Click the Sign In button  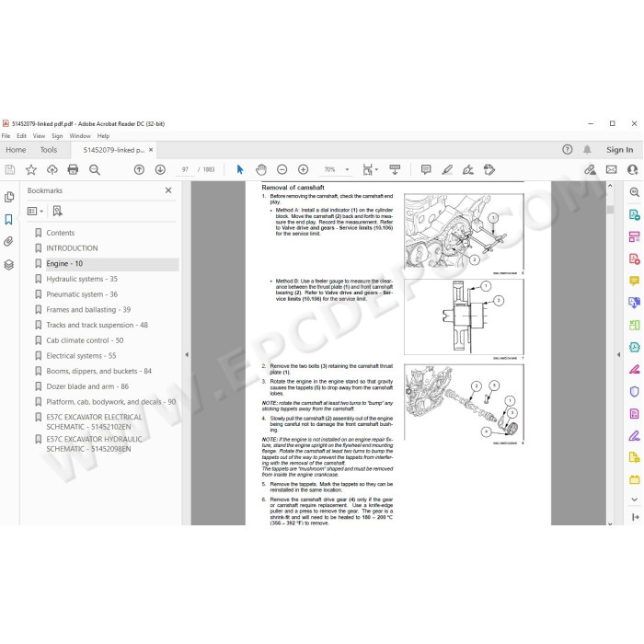click(619, 150)
